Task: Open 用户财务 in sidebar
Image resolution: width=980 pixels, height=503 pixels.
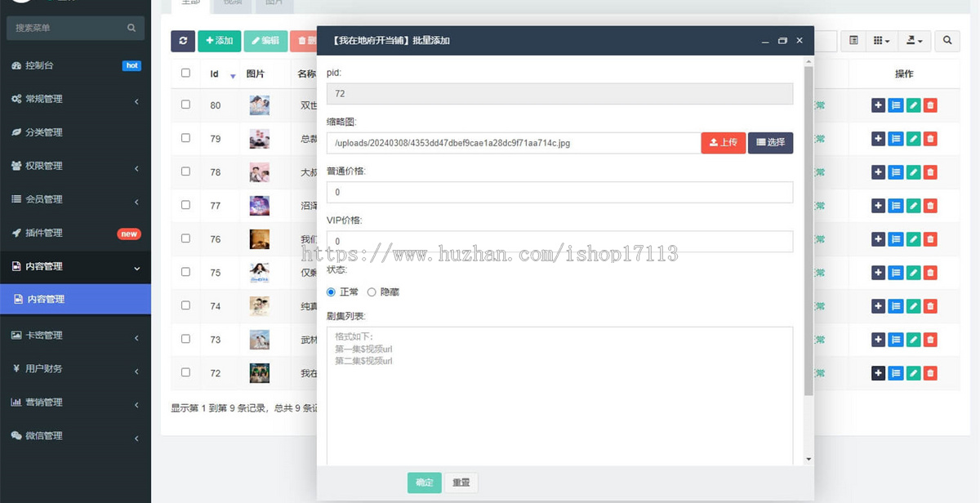Action: pyautogui.click(x=75, y=368)
